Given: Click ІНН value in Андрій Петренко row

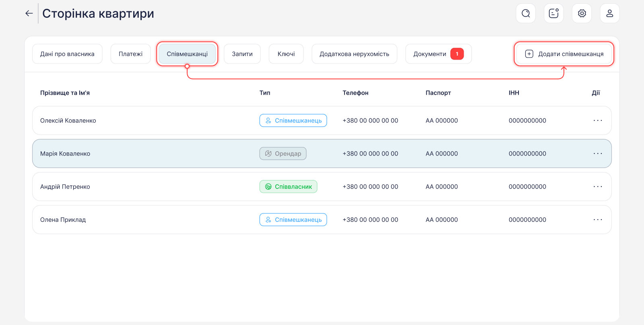Looking at the screenshot, I should tap(527, 186).
